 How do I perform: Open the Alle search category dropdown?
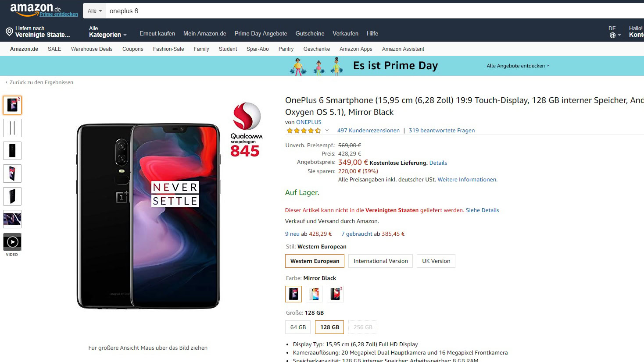(x=94, y=11)
